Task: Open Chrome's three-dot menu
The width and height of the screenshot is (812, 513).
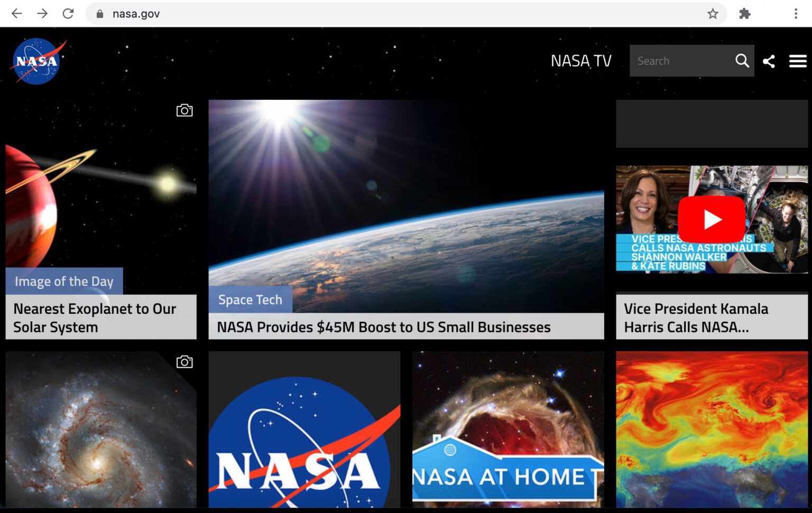Action: 795,14
